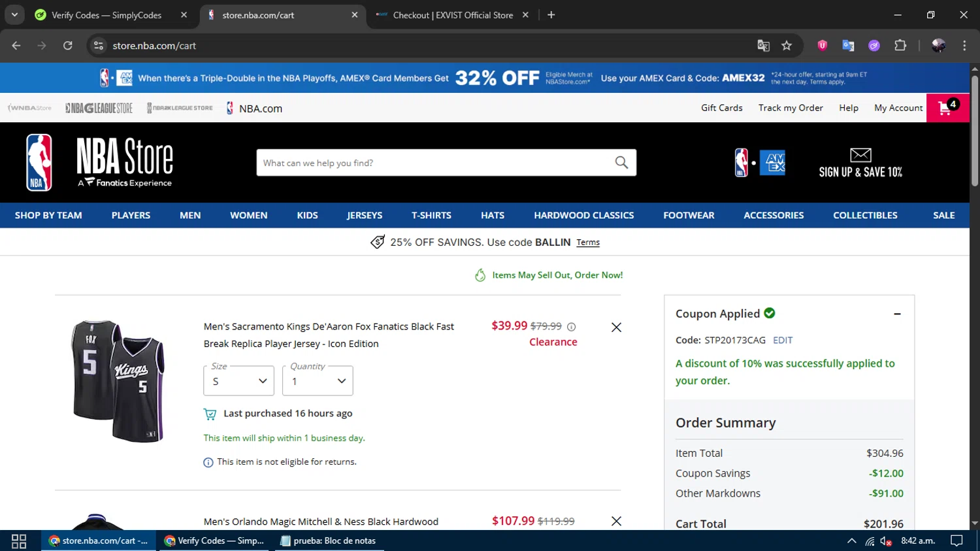Go to NBA.com
The width and height of the screenshot is (980, 551).
[x=254, y=109]
